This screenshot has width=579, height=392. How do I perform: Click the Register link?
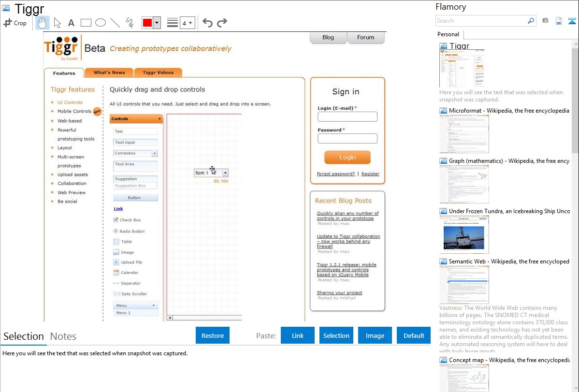(370, 174)
